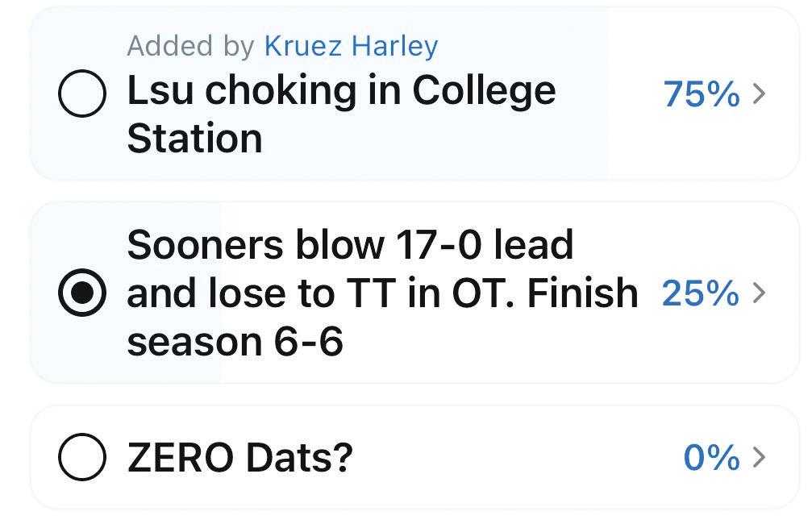This screenshot has width=812, height=528.
Task: Click the 'Added by' label
Action: pyautogui.click(x=190, y=46)
